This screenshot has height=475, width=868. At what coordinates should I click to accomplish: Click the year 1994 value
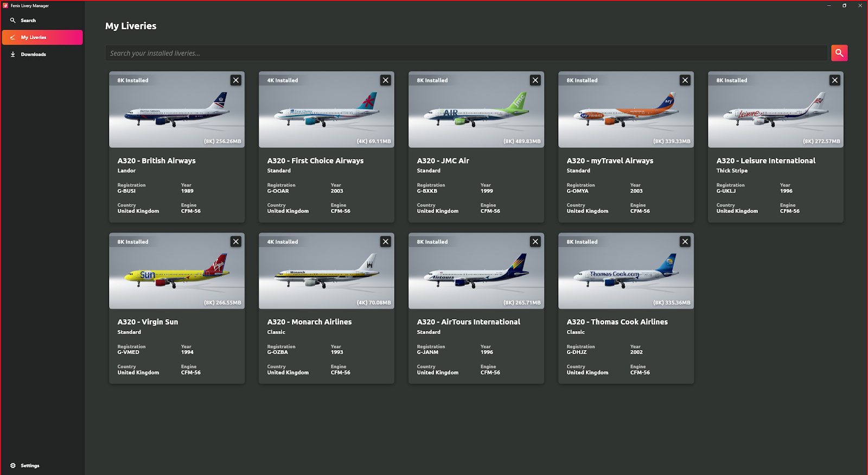187,352
